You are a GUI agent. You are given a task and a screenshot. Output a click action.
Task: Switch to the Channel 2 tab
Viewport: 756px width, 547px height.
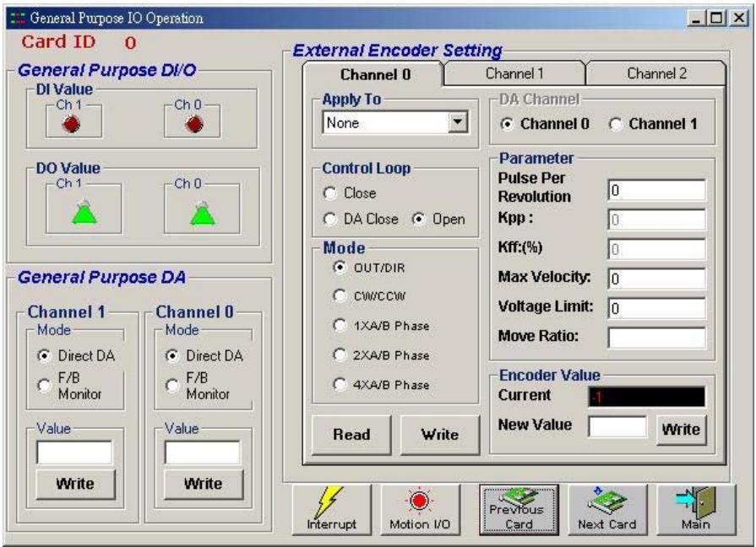click(x=656, y=73)
